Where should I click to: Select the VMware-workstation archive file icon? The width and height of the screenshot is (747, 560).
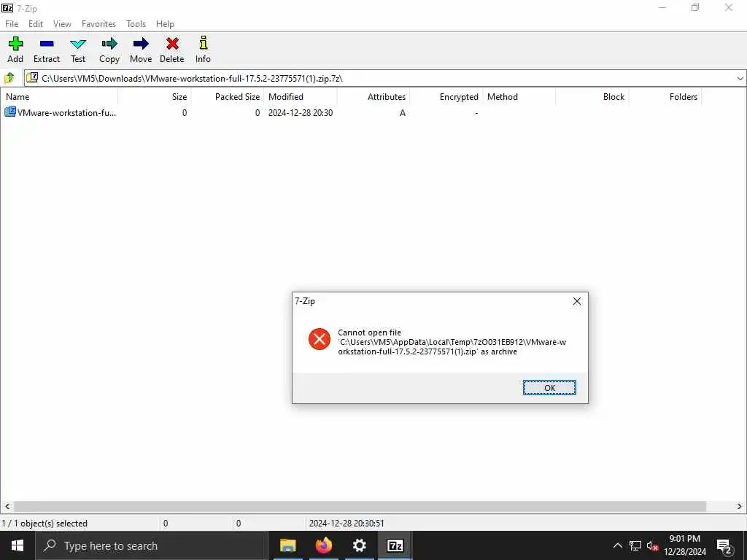(x=10, y=112)
